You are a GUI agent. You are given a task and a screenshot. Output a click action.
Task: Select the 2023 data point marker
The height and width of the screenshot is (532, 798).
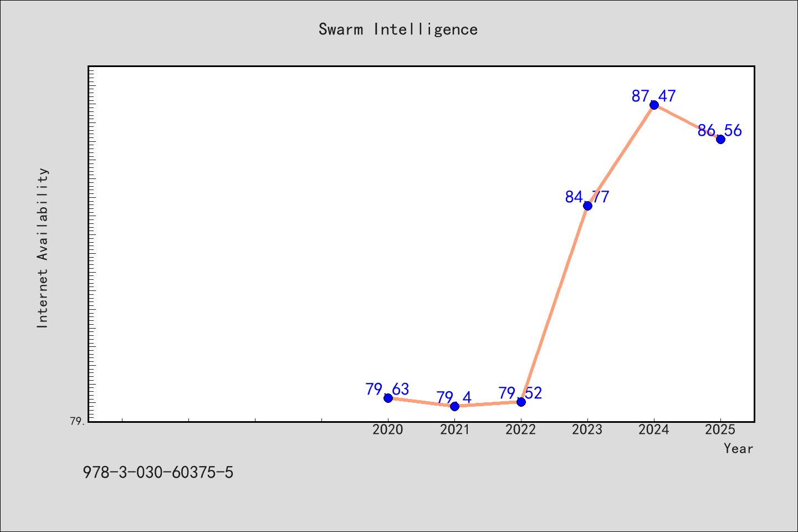(587, 206)
